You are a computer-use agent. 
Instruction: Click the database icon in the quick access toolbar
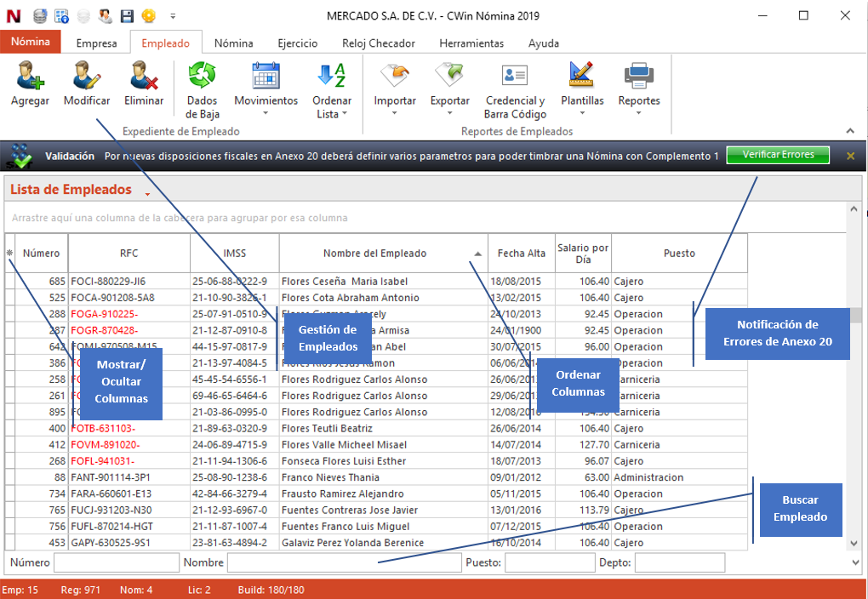point(40,16)
